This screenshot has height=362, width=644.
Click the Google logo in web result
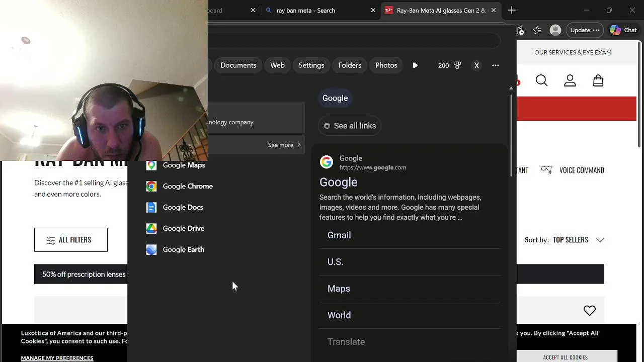327,162
